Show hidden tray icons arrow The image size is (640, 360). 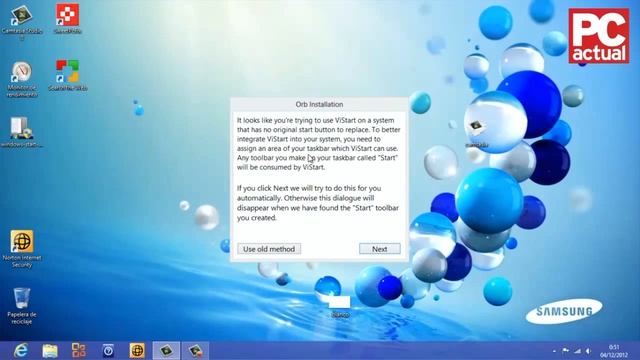pos(554,351)
